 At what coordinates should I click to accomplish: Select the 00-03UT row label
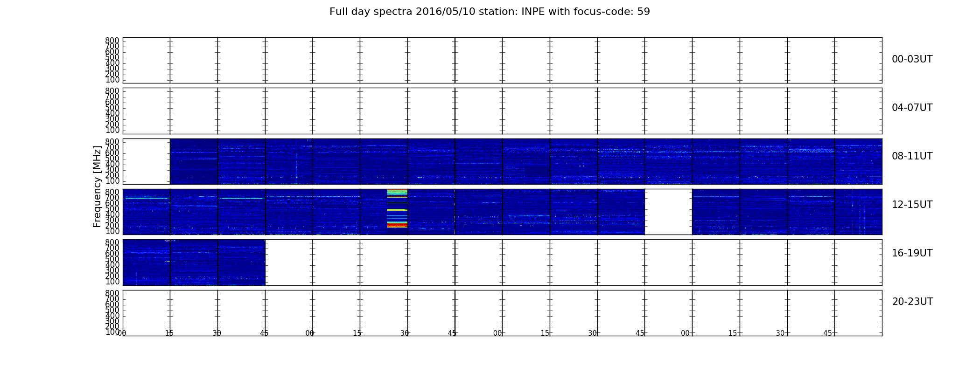pos(912,59)
